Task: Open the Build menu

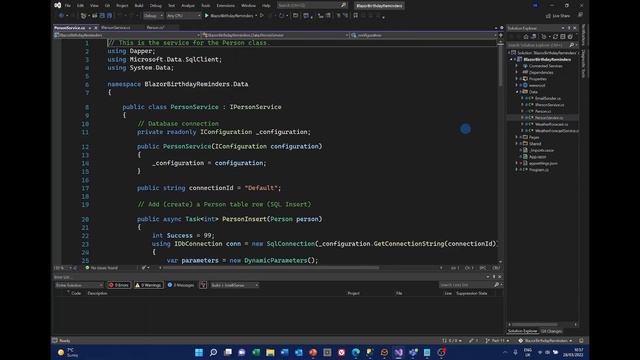Action: (x=139, y=6)
